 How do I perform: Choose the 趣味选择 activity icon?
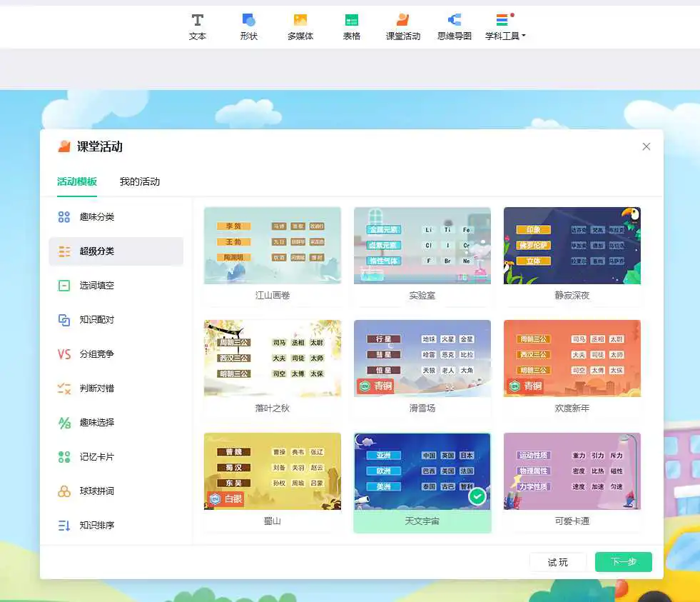click(x=64, y=422)
